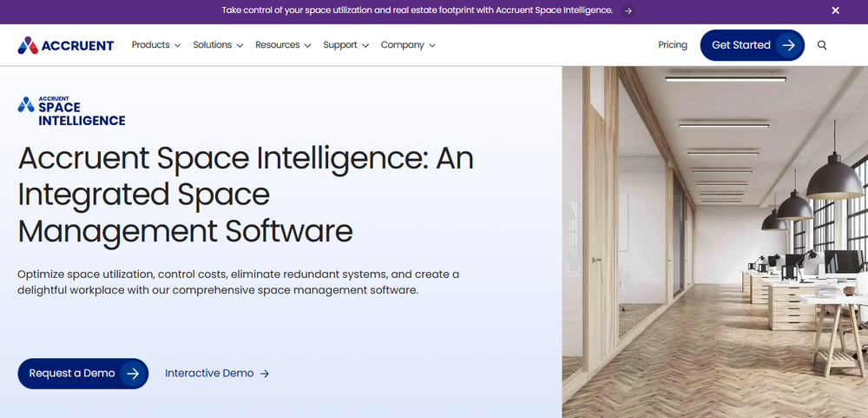Screen dimensions: 868x418
Task: Go to the Accruent home logo
Action: tap(66, 45)
